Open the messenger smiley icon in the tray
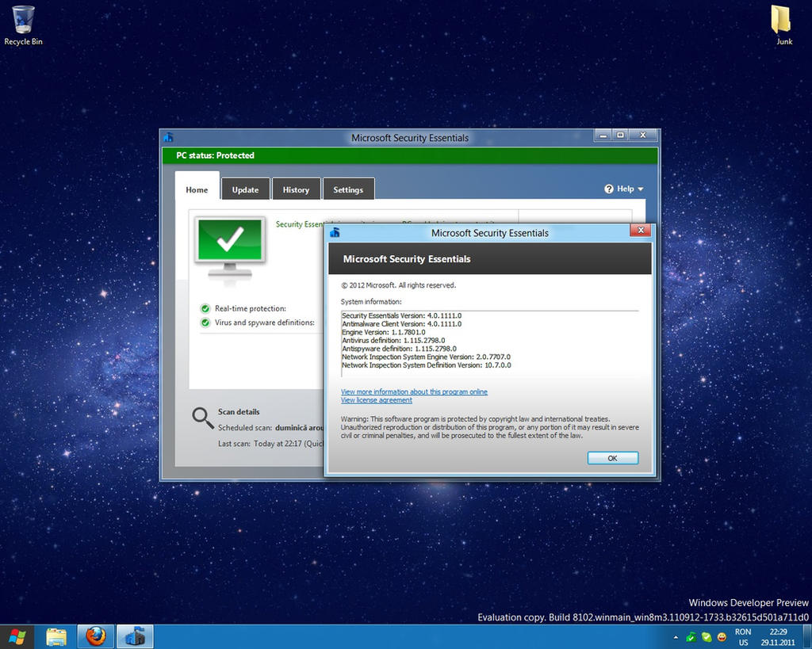The width and height of the screenshot is (812, 649). [x=721, y=636]
